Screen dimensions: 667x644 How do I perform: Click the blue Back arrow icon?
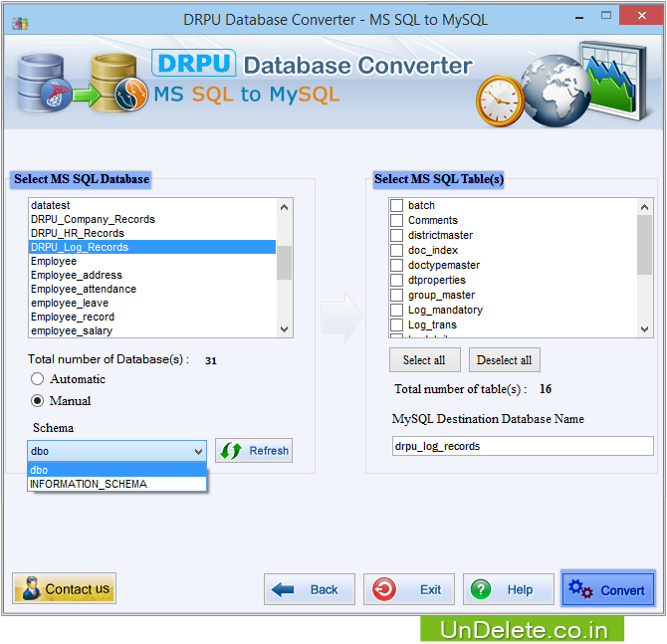tap(283, 589)
